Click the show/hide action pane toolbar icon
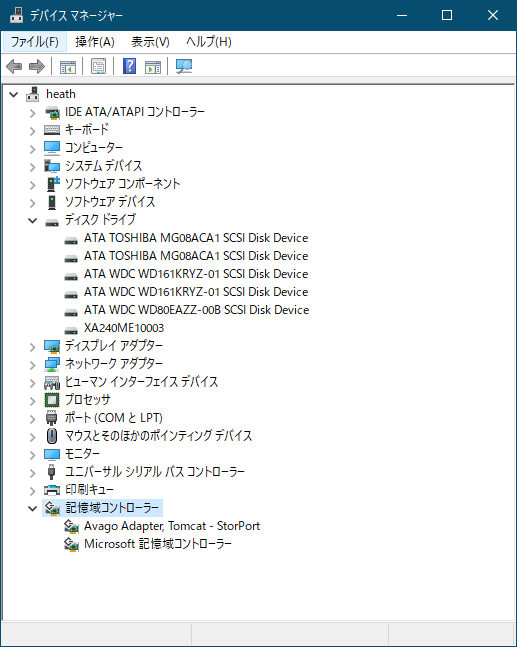This screenshot has width=517, height=647. coord(153,66)
